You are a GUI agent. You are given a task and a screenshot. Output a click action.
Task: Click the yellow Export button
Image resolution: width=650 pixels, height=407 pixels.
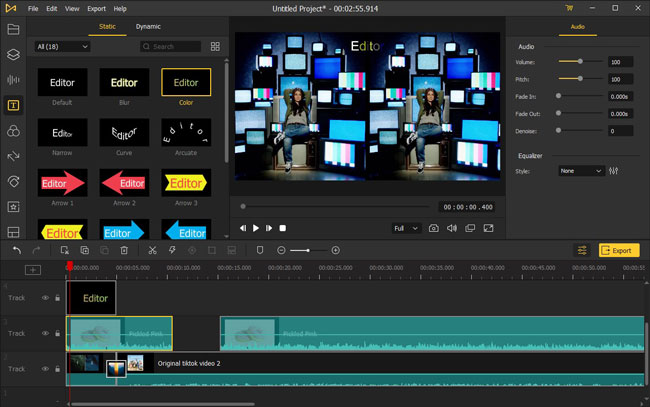pyautogui.click(x=618, y=250)
